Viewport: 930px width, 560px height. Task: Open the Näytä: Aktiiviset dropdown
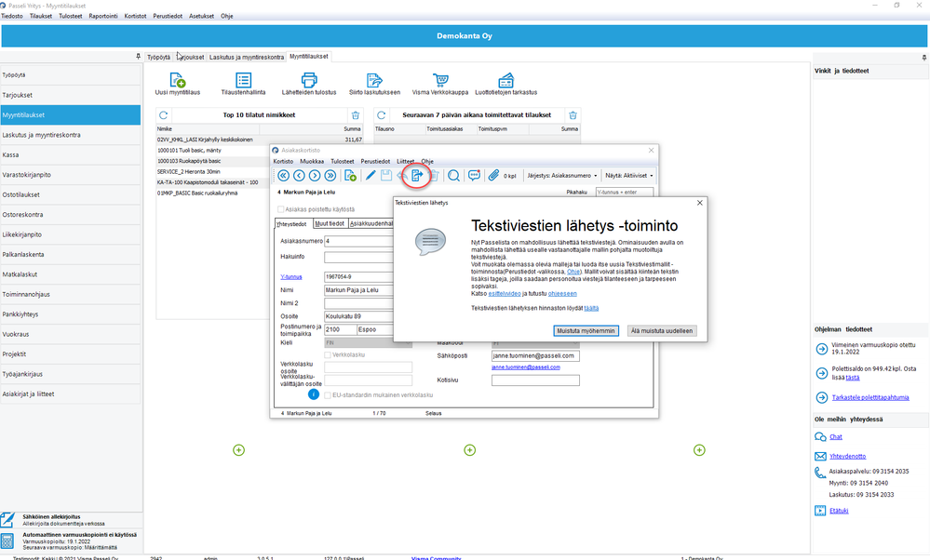[628, 176]
